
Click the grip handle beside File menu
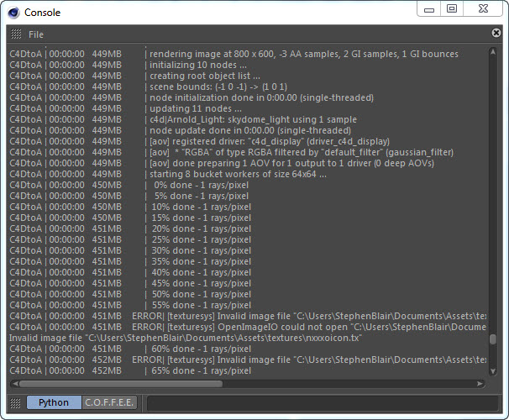[x=16, y=34]
